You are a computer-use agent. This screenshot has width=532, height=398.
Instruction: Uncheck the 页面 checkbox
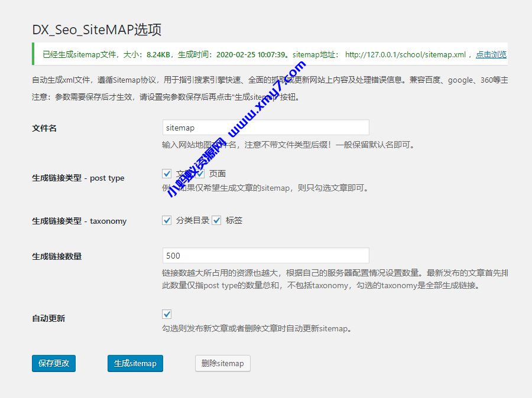[199, 173]
